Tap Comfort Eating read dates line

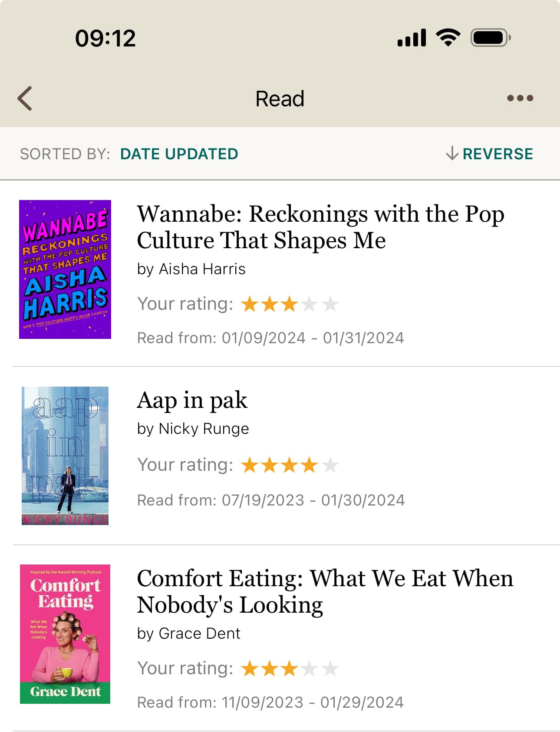coord(270,702)
